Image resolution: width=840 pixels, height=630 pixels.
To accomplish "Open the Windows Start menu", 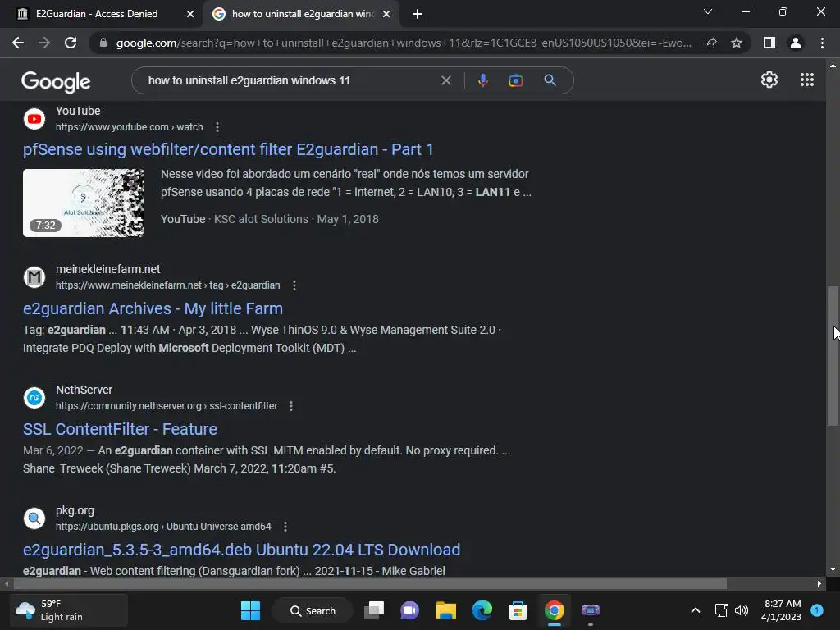I will click(250, 610).
